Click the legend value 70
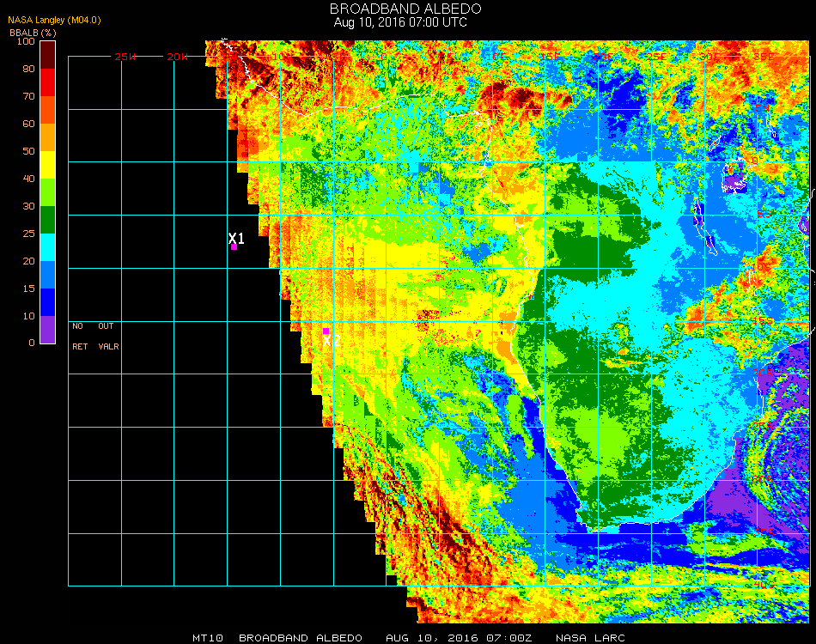Image resolution: width=816 pixels, height=644 pixels. click(28, 96)
